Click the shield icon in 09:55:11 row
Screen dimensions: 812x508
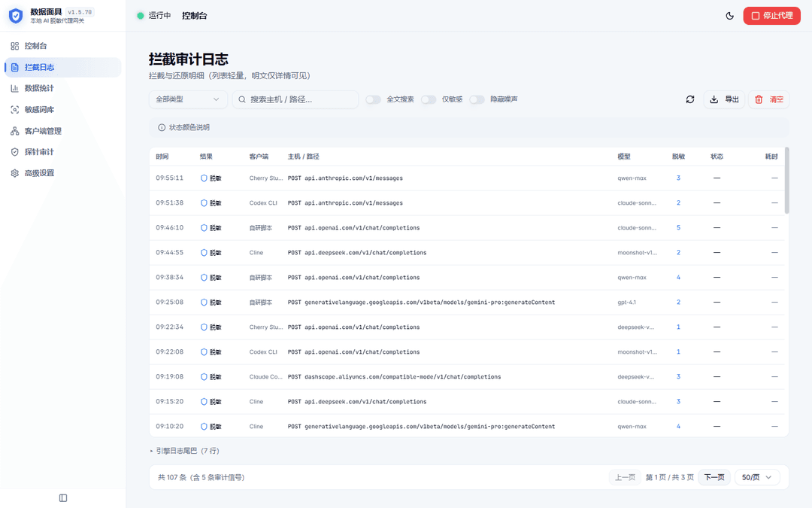(204, 178)
